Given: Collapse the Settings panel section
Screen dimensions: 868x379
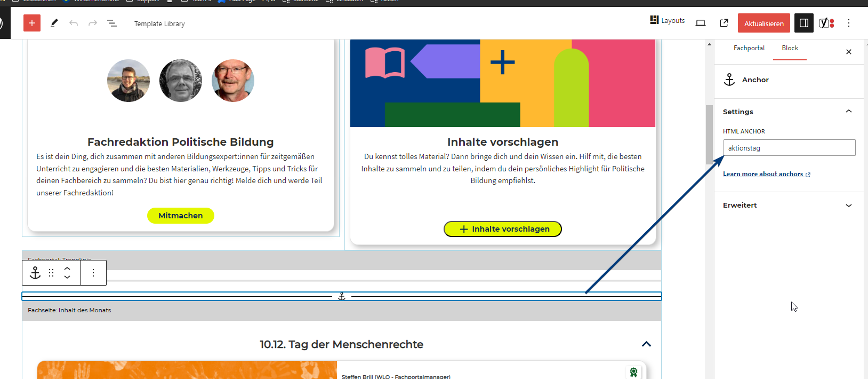Looking at the screenshot, I should tap(848, 112).
